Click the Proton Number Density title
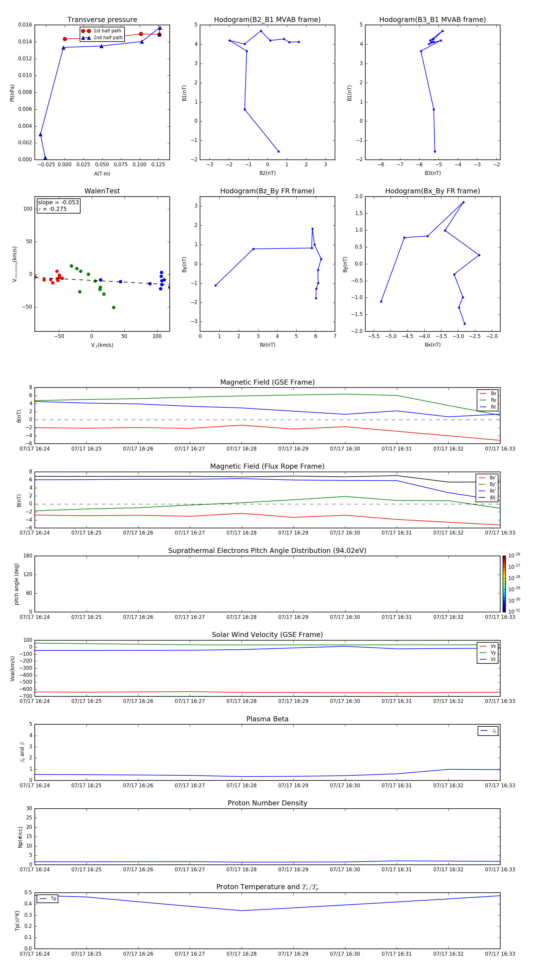This screenshot has width=535, height=980. click(x=267, y=803)
